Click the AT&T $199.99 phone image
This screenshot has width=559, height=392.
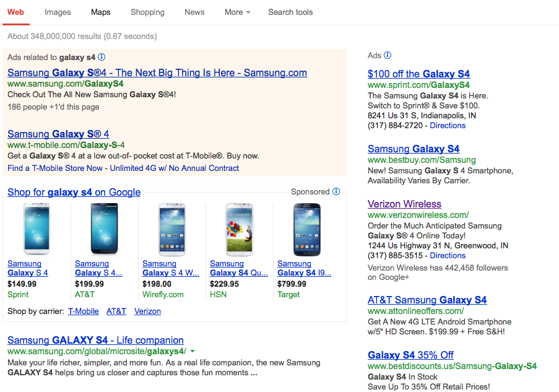tap(103, 229)
